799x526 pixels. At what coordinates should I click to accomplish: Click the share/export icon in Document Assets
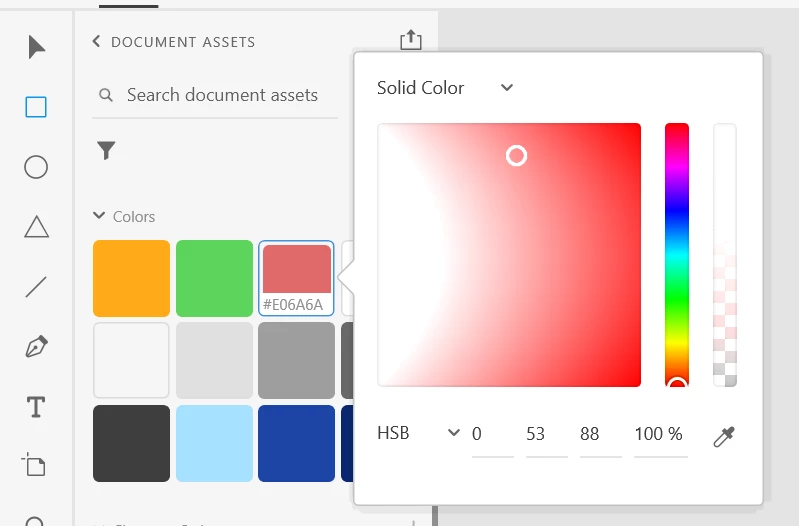coord(411,40)
